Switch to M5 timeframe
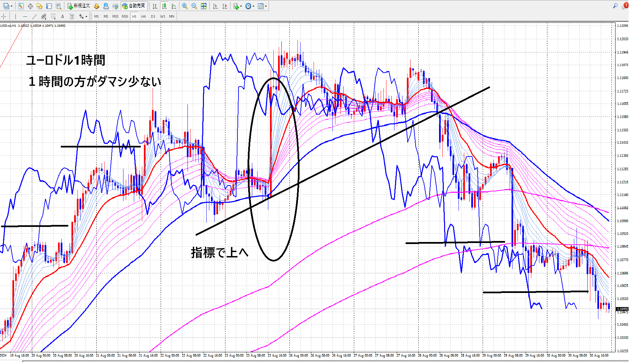 pos(106,16)
